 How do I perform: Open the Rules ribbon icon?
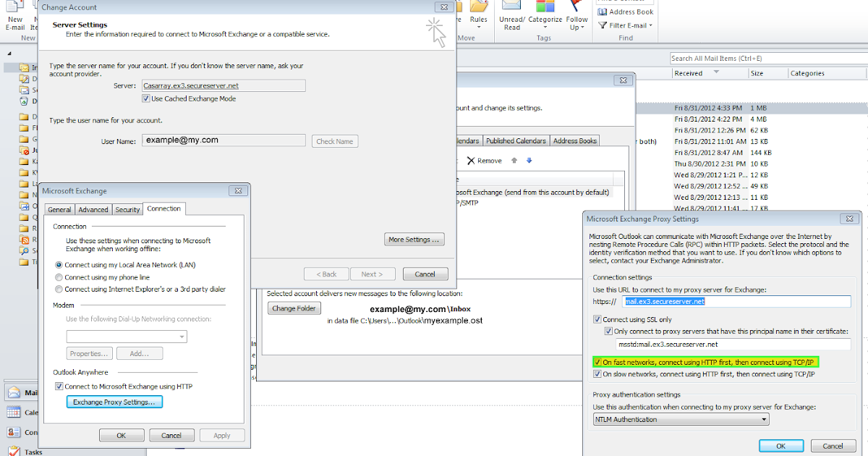479,17
